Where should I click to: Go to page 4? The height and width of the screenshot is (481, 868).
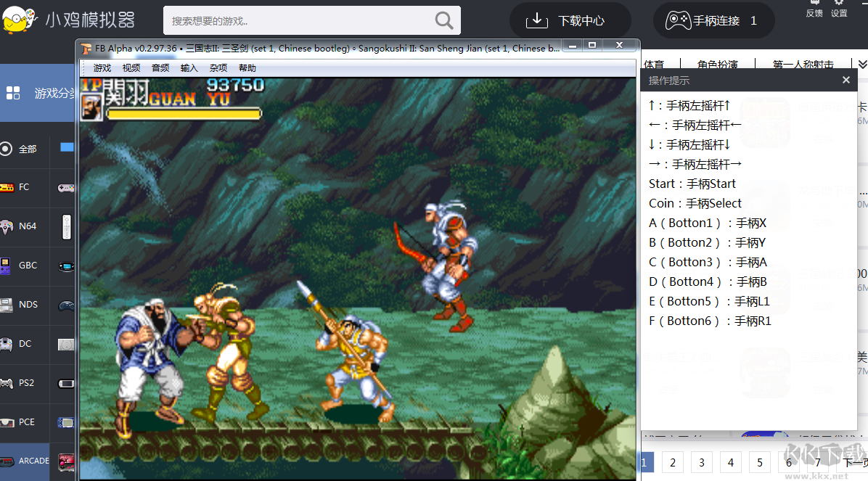coord(731,463)
